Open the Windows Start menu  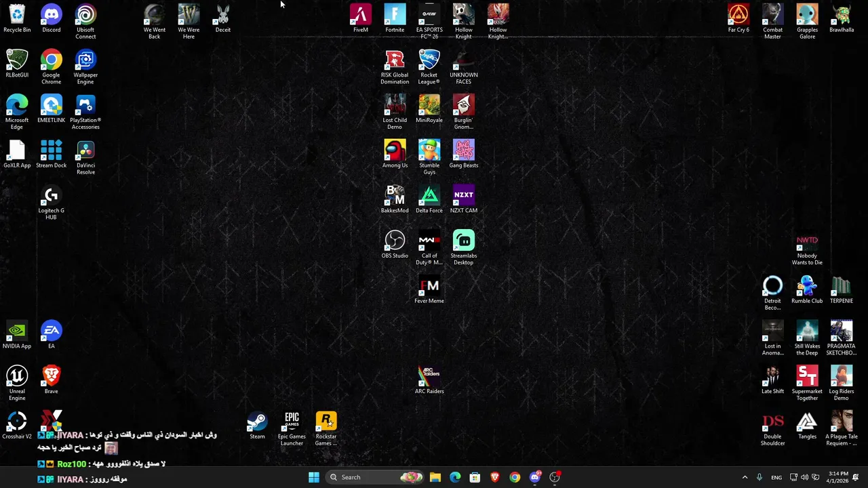click(314, 477)
